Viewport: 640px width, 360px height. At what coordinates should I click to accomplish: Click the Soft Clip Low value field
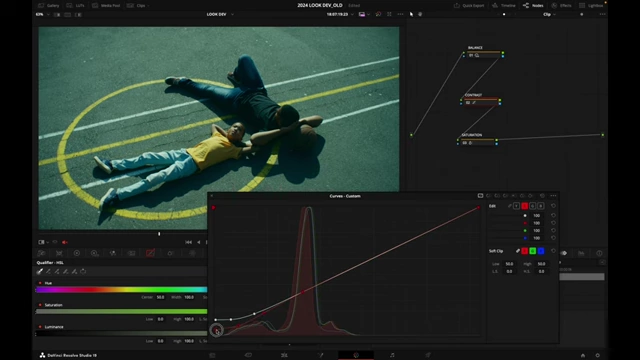tap(509, 264)
